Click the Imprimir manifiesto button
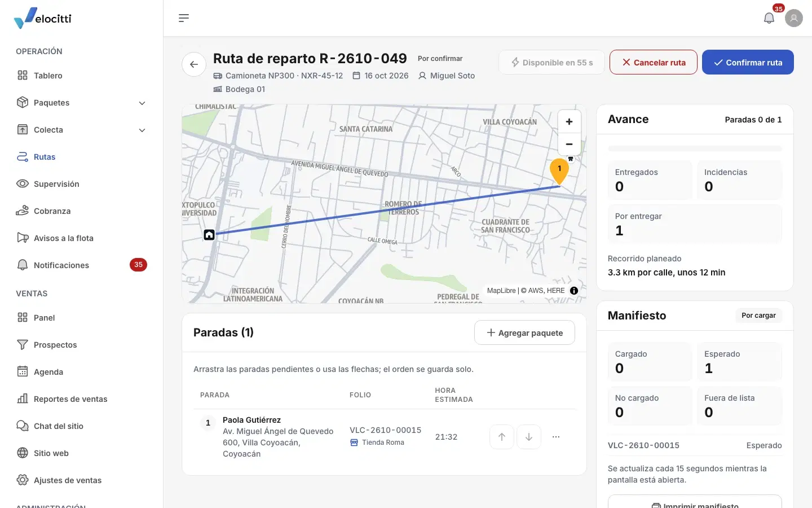 pos(695,502)
